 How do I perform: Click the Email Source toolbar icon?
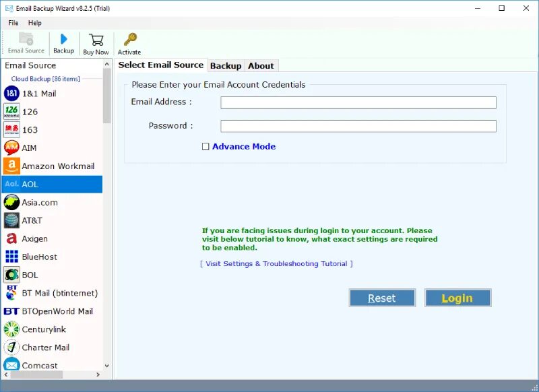[x=26, y=39]
